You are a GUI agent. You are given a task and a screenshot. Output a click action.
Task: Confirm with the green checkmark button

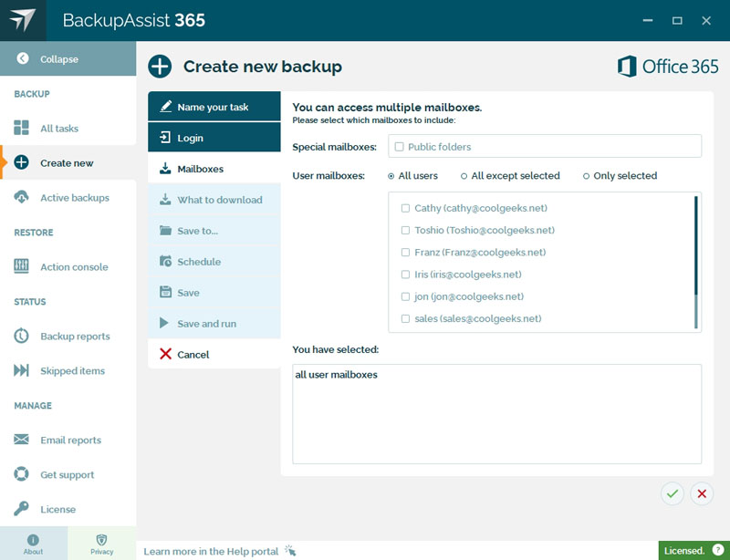coord(673,493)
